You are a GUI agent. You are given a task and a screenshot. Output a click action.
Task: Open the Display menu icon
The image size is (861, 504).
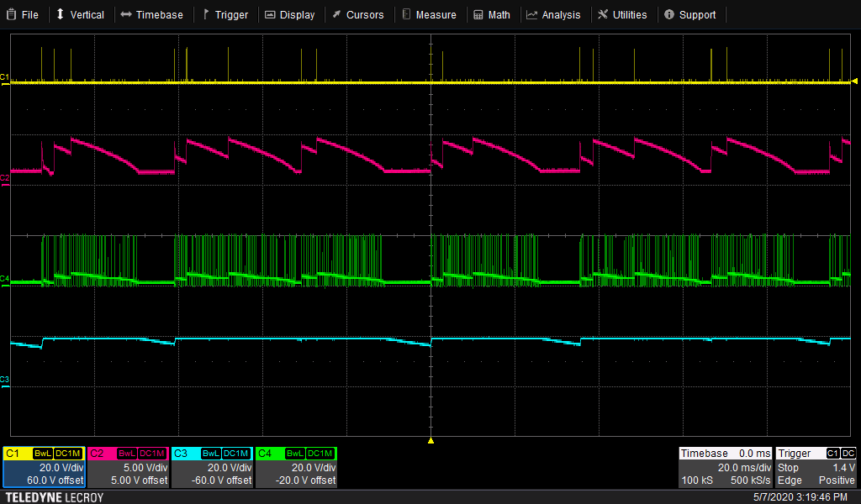270,14
